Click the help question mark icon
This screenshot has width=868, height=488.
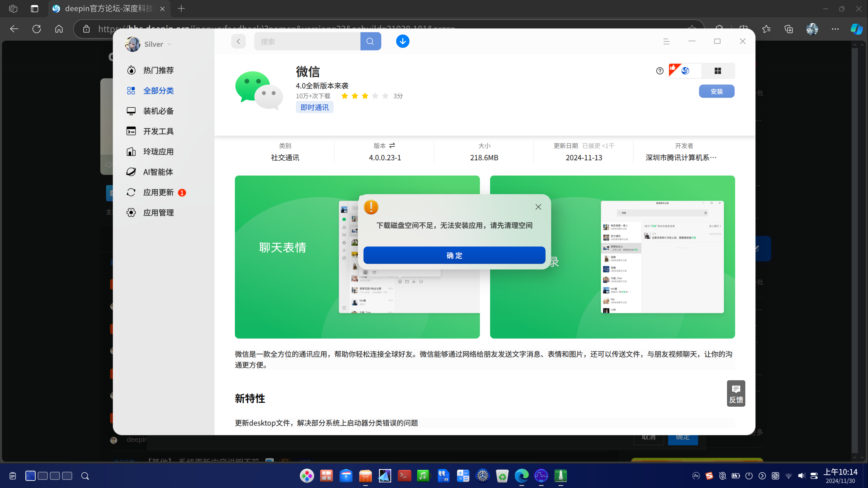[660, 71]
